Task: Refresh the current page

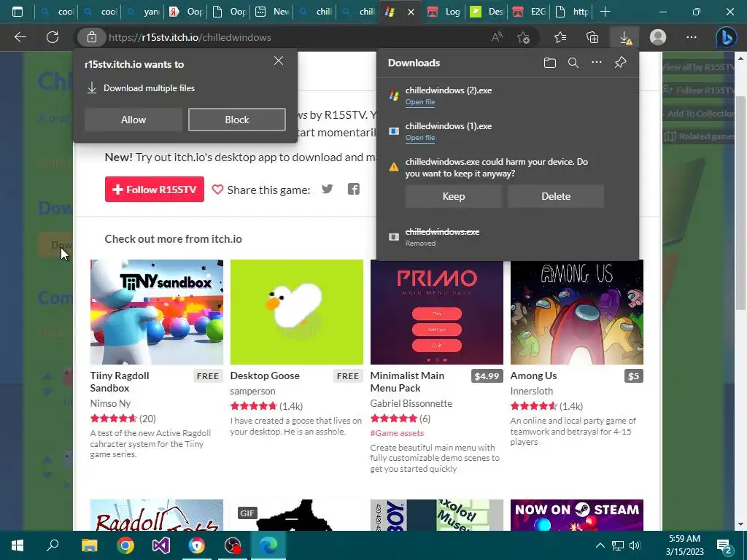Action: (x=53, y=38)
